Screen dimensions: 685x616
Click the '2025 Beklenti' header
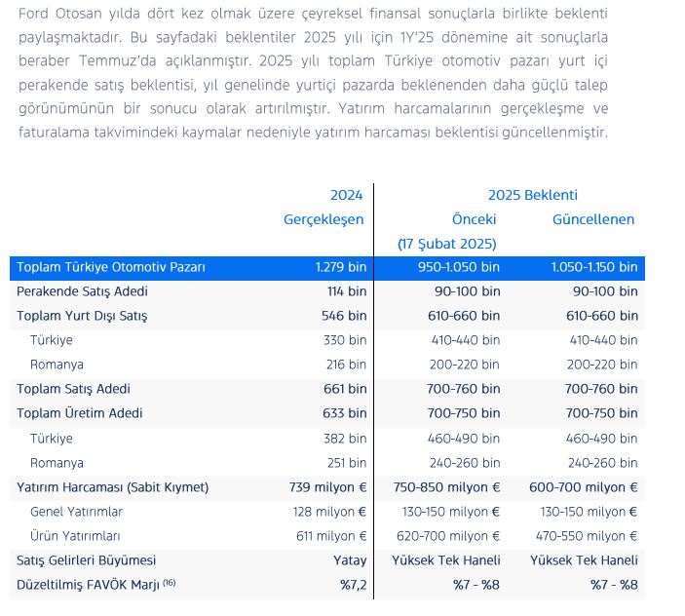pos(533,195)
